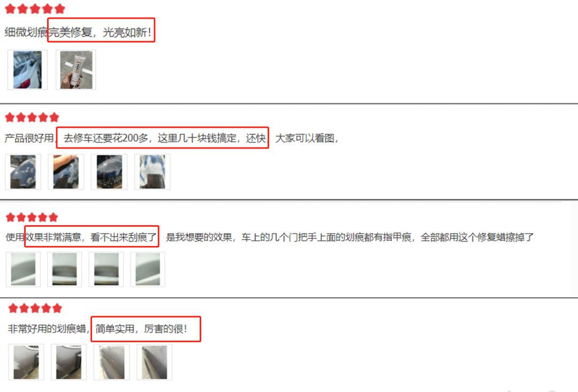Screen dimensions: 578x392
Task: View second thumbnail in second review
Action: pos(66,172)
